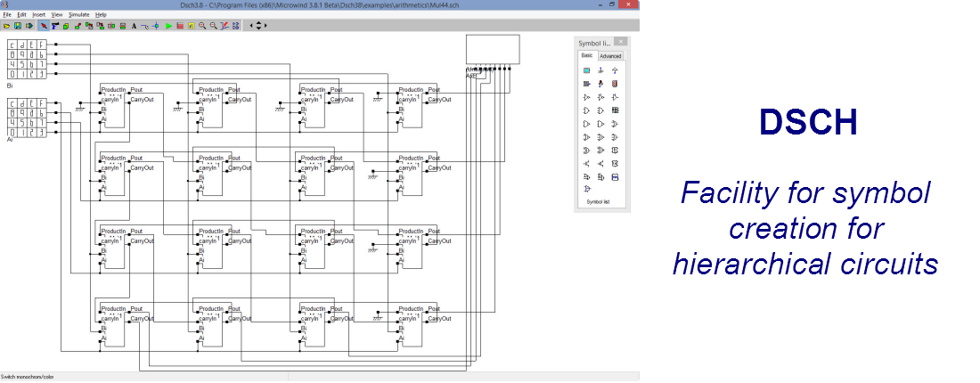This screenshot has width=980, height=383.
Task: Click the AxB display box
Action: click(493, 49)
